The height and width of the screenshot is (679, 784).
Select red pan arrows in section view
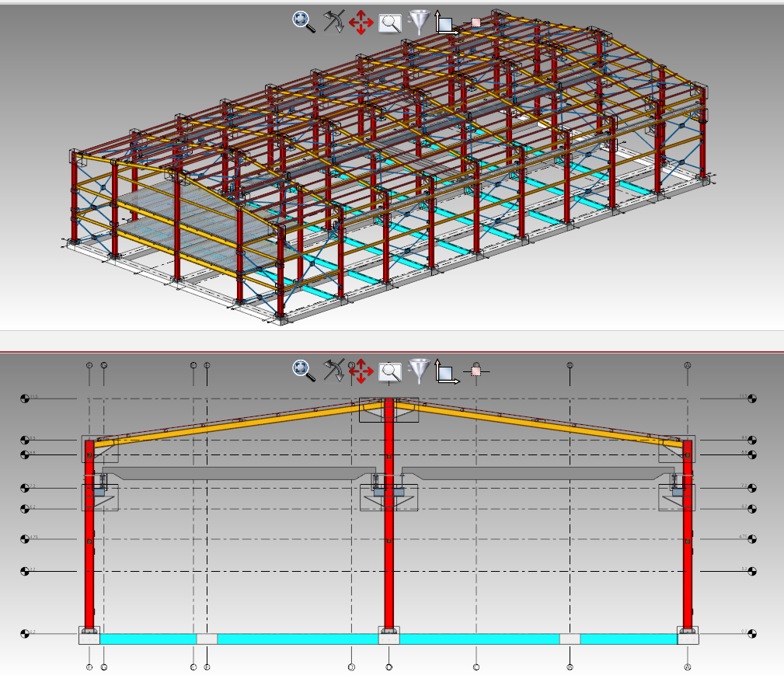point(361,371)
